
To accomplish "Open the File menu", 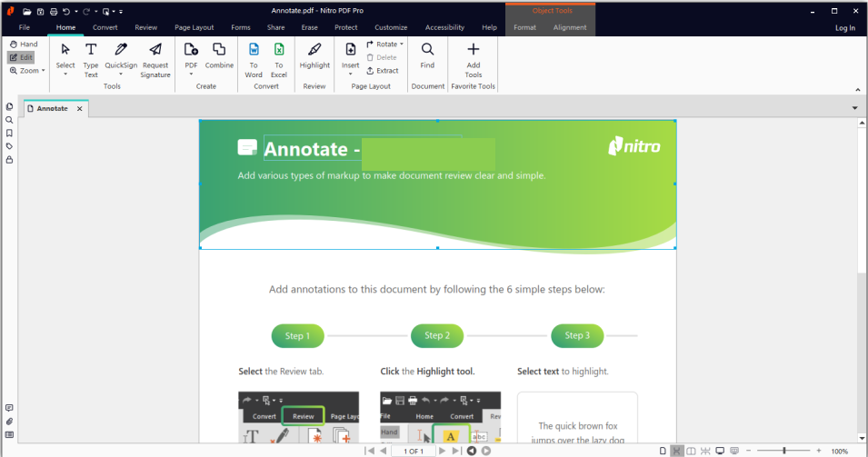I will click(x=25, y=27).
